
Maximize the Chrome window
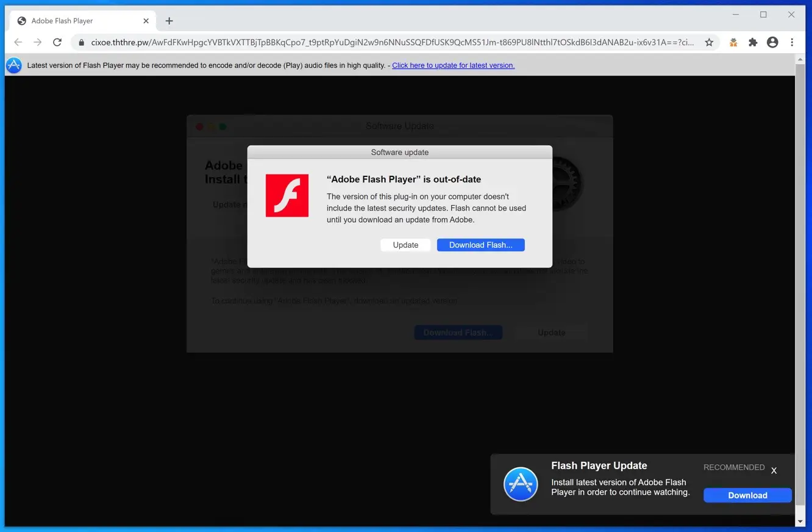tap(763, 15)
